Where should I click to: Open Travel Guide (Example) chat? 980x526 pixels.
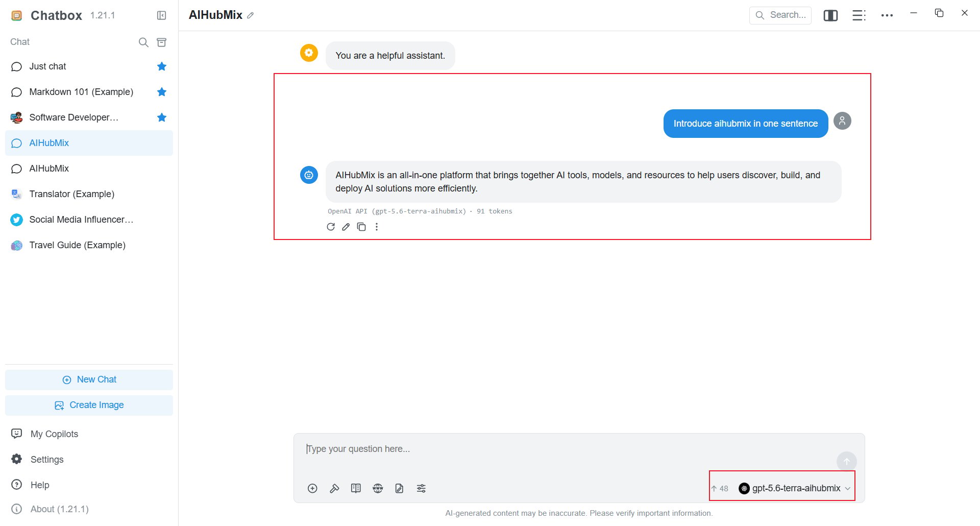(x=89, y=245)
